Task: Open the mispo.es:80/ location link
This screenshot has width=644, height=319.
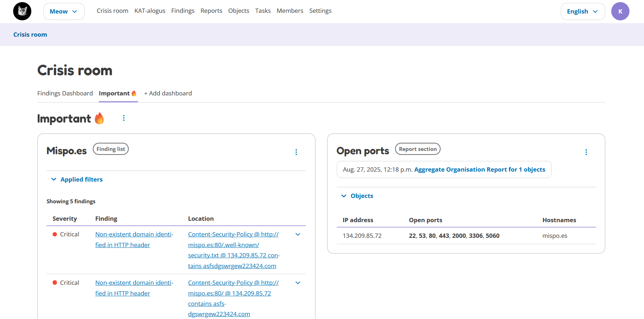Action: point(233,298)
